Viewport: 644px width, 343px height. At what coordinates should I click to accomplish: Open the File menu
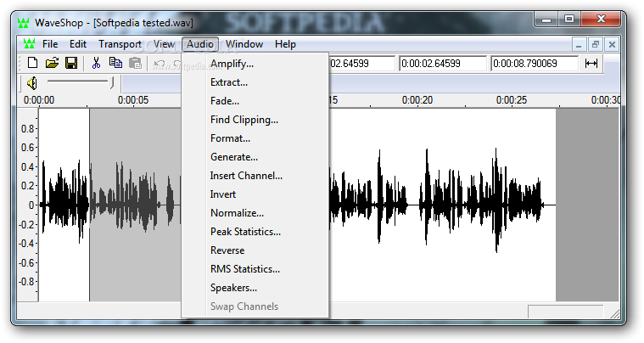coord(50,44)
